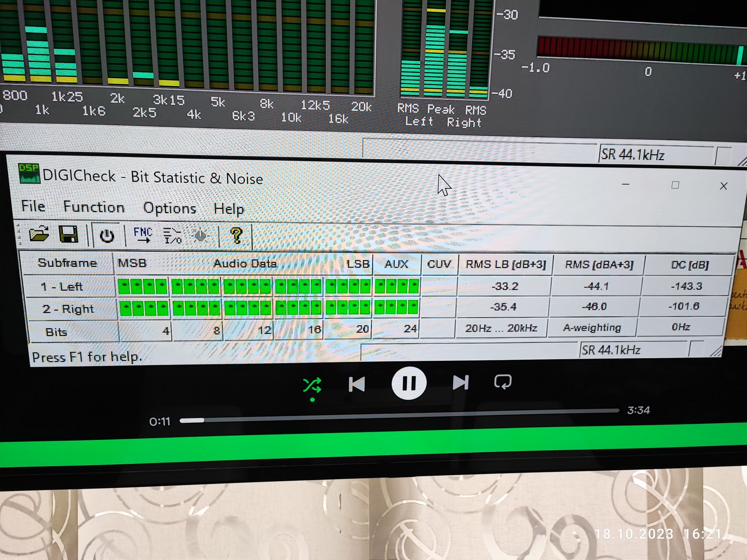Click the greyed settings gear toolbar icon
The height and width of the screenshot is (560, 747).
coord(200,236)
